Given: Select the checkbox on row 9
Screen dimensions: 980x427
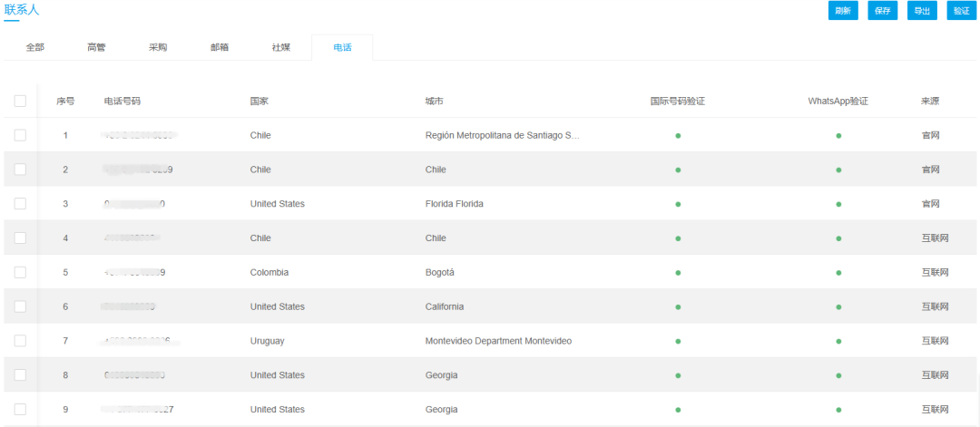Looking at the screenshot, I should click(20, 409).
